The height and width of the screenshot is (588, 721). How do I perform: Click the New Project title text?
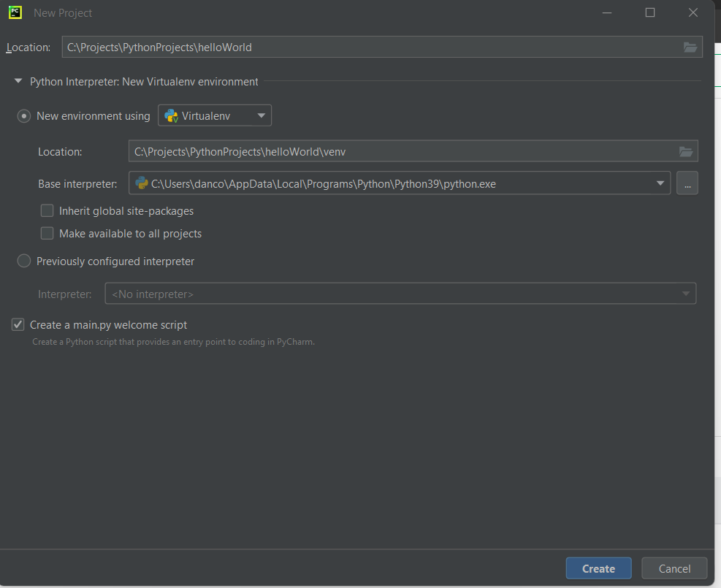(x=63, y=13)
